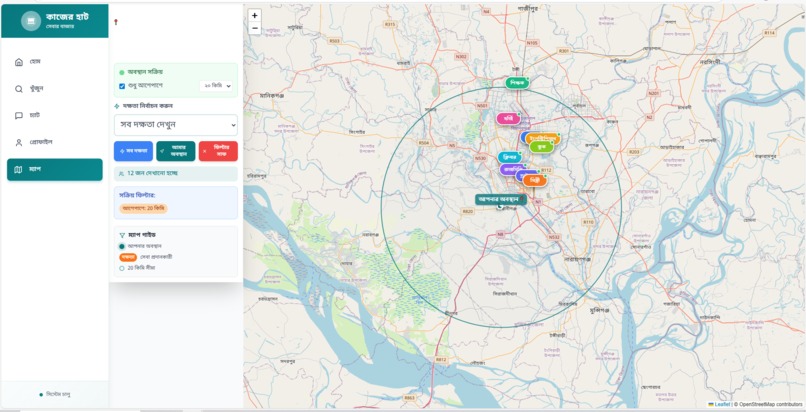Select the light-green কুক map marker
This screenshot has width=806, height=412.
[541, 146]
